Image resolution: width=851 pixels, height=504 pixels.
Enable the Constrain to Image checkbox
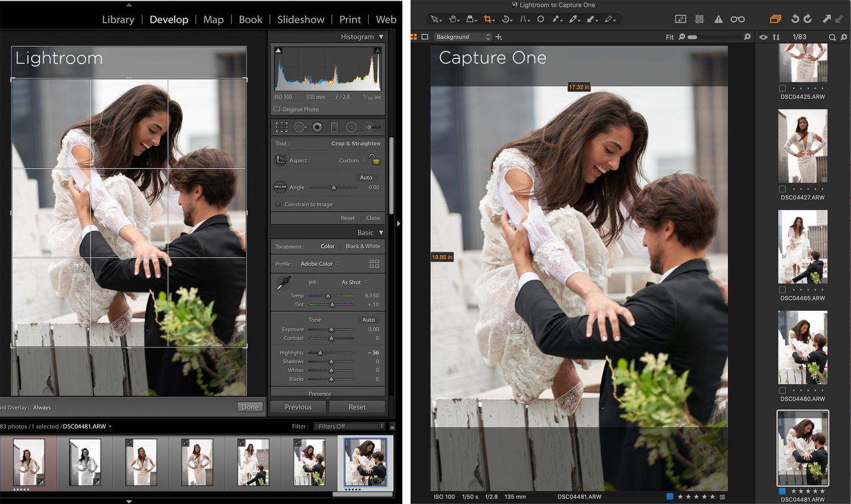pyautogui.click(x=278, y=204)
